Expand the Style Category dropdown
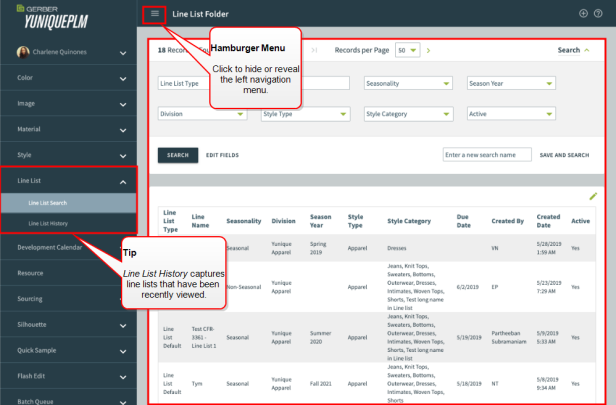The height and width of the screenshot is (405, 616). pos(408,114)
